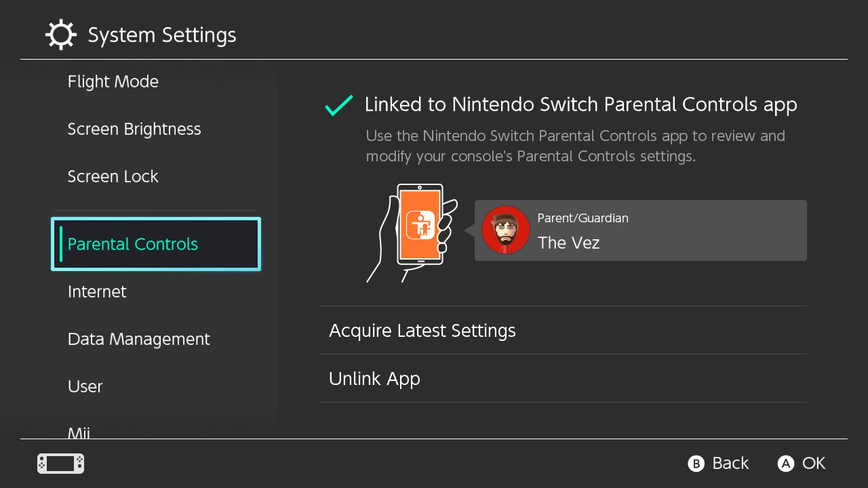Open Data Management settings
Screen dimensions: 868x488
(x=139, y=340)
